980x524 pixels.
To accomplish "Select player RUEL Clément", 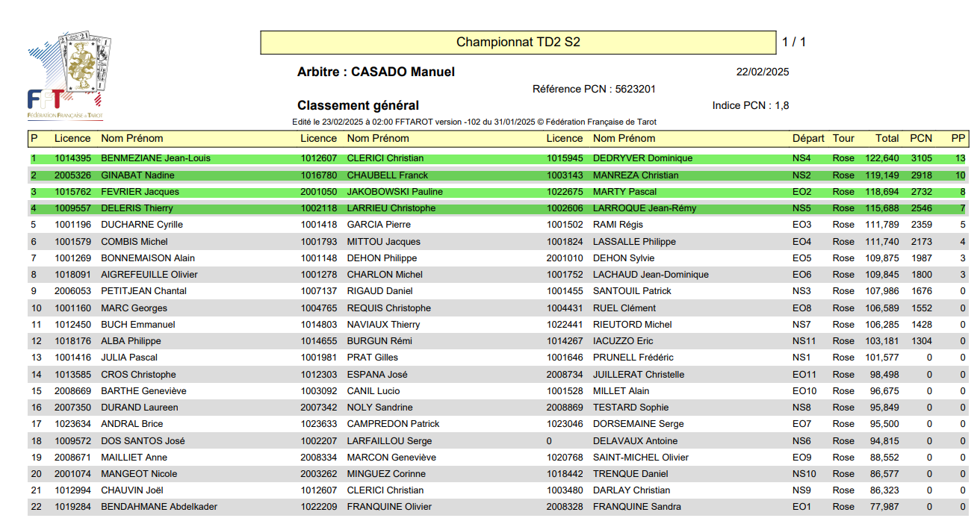I will click(624, 308).
